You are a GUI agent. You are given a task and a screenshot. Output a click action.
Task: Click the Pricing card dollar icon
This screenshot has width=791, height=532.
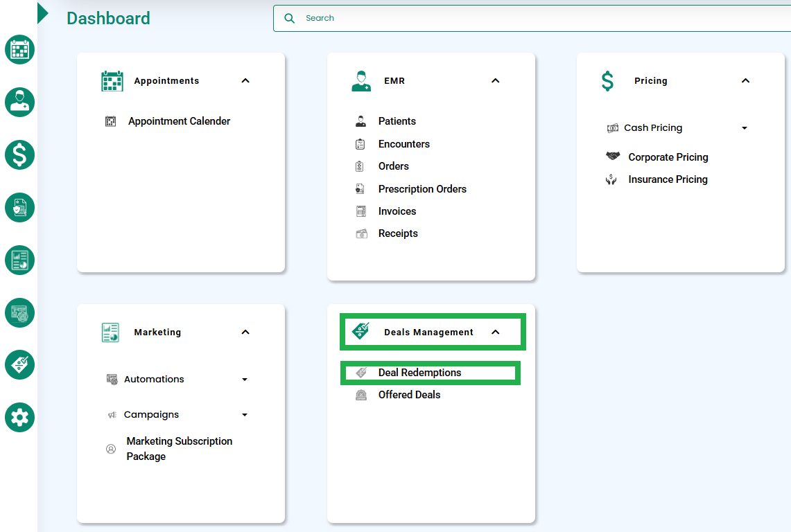click(607, 80)
